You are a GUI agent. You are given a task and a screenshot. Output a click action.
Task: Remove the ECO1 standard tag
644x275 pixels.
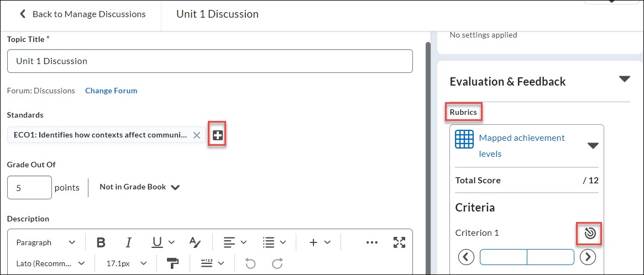tap(197, 135)
